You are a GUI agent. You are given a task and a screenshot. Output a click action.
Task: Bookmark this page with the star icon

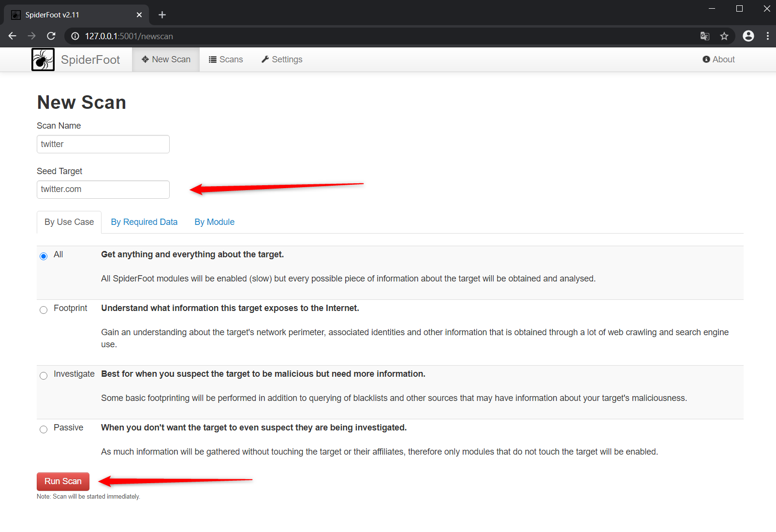[x=724, y=36]
